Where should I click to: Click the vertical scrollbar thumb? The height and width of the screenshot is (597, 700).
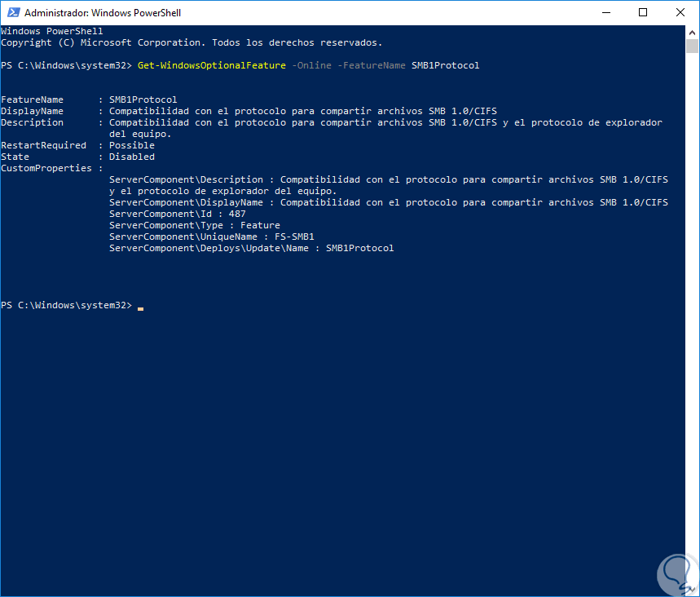(693, 46)
